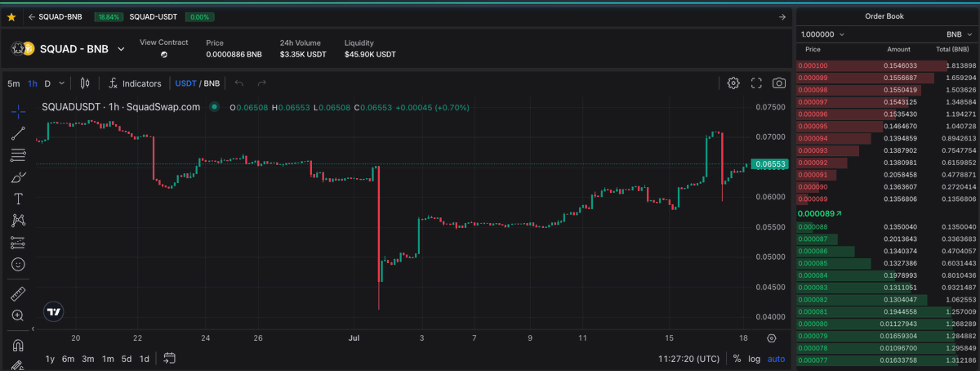Select the chart patterns tool
Viewport: 980px width, 371px height.
(x=18, y=221)
